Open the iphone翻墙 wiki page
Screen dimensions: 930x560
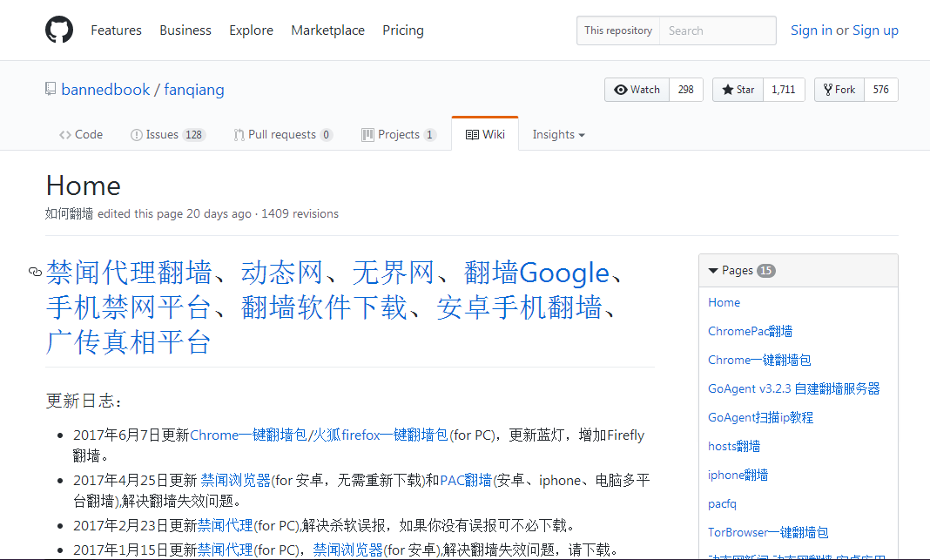click(x=738, y=475)
